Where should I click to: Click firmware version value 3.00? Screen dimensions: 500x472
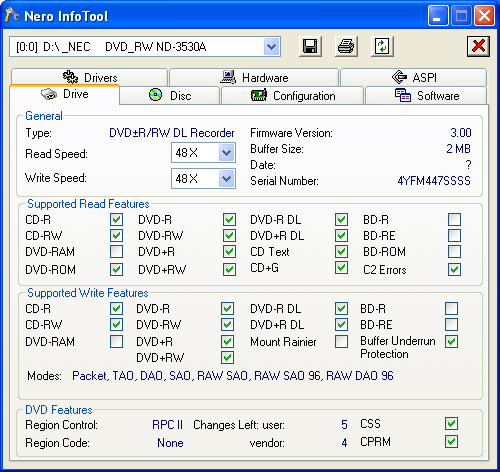[x=461, y=133]
